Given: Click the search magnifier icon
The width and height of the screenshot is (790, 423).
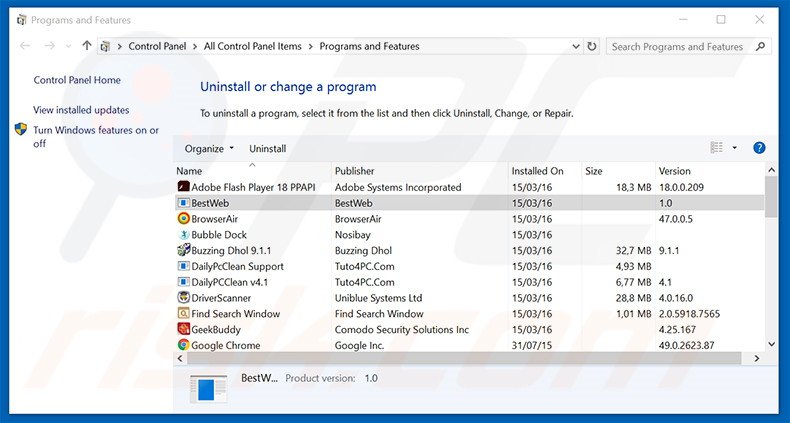Looking at the screenshot, I should pyautogui.click(x=760, y=46).
